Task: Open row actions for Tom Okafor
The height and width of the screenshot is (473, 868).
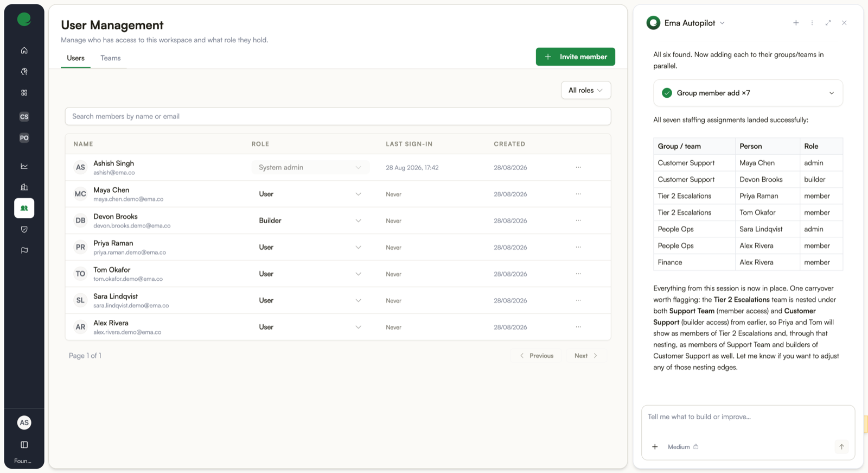Action: point(578,274)
